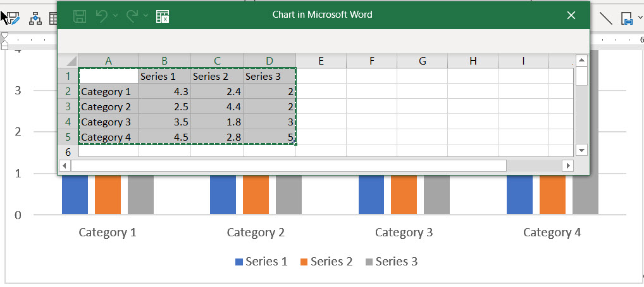Click the datasheet horizontal scrollbar right arrow
Viewport: 644px width, 287px height.
pos(568,165)
